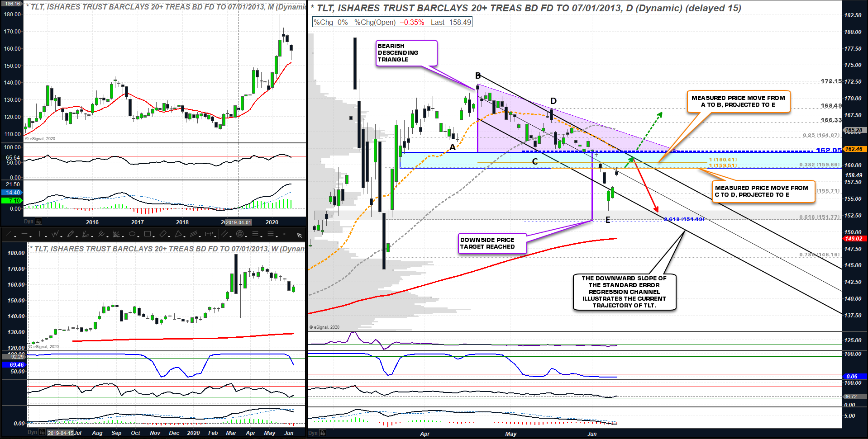This screenshot has height=439, width=868.
Task: Open dropdown arrow beside rectangle tool
Action: point(154,236)
